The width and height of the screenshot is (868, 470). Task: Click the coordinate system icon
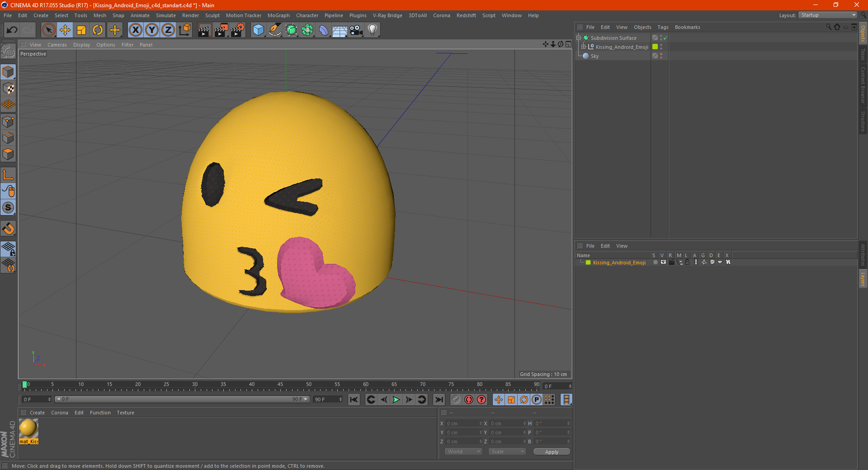[185, 30]
